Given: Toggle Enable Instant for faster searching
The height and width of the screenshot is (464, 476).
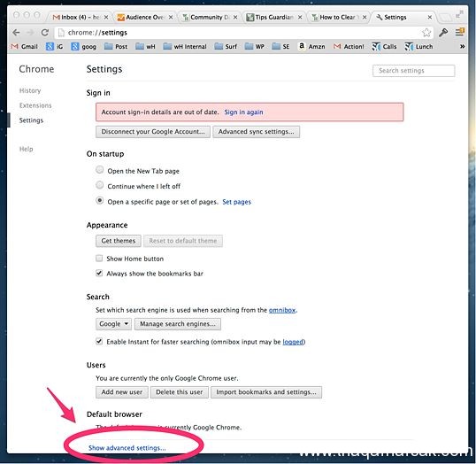Looking at the screenshot, I should 99,341.
